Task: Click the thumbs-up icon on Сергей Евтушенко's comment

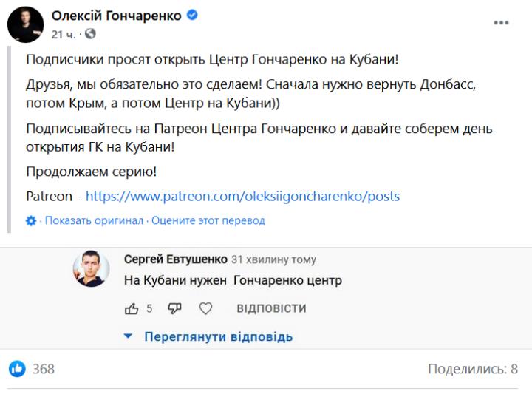Action: (132, 308)
